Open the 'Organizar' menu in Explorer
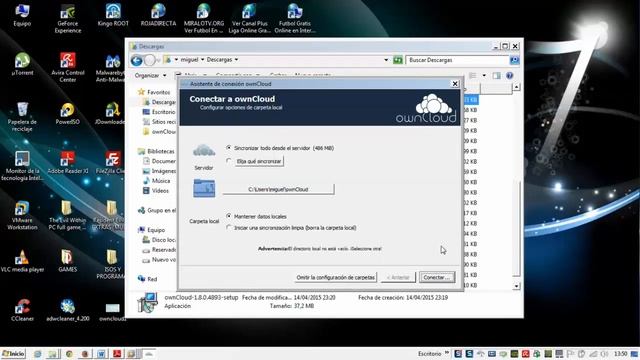This screenshot has height=360, width=640. (x=150, y=76)
